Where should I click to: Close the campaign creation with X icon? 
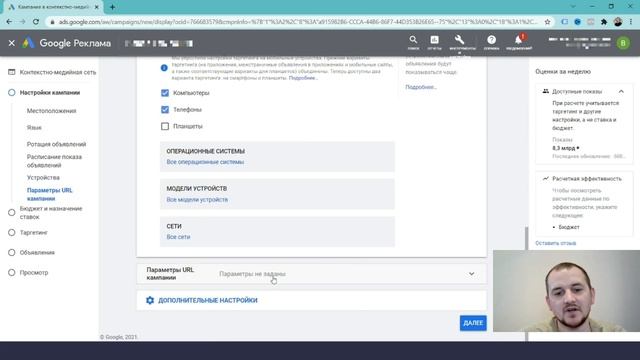coord(11,43)
